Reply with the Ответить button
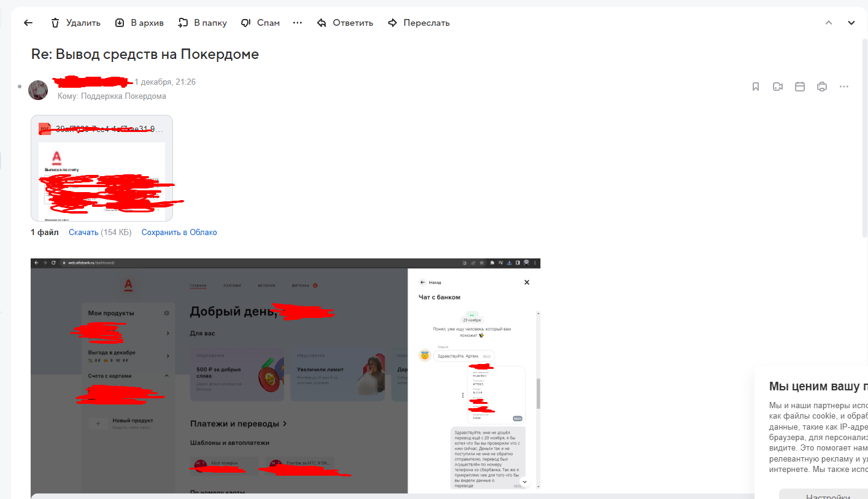 click(x=345, y=23)
